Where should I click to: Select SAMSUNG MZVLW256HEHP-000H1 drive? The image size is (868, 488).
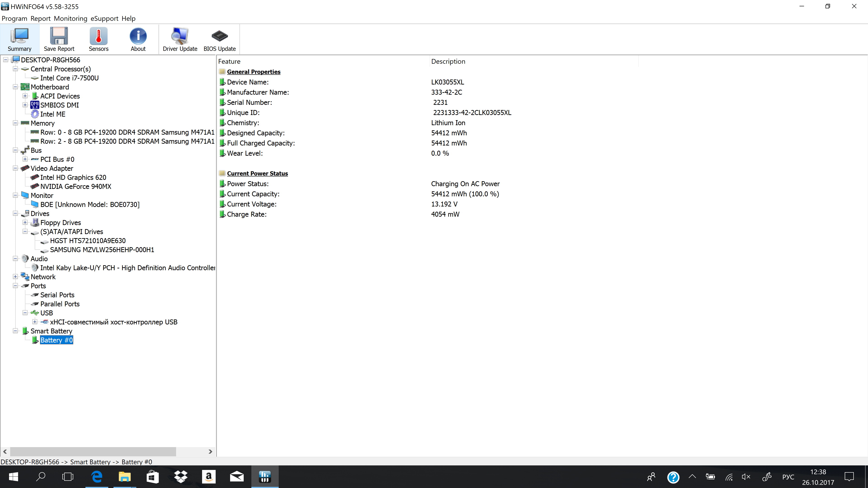pos(102,250)
